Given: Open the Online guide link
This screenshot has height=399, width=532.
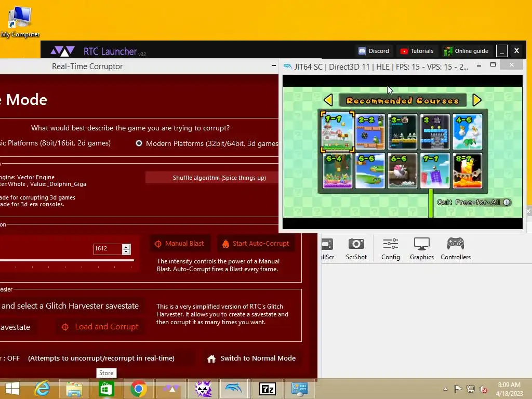Looking at the screenshot, I should [x=467, y=51].
